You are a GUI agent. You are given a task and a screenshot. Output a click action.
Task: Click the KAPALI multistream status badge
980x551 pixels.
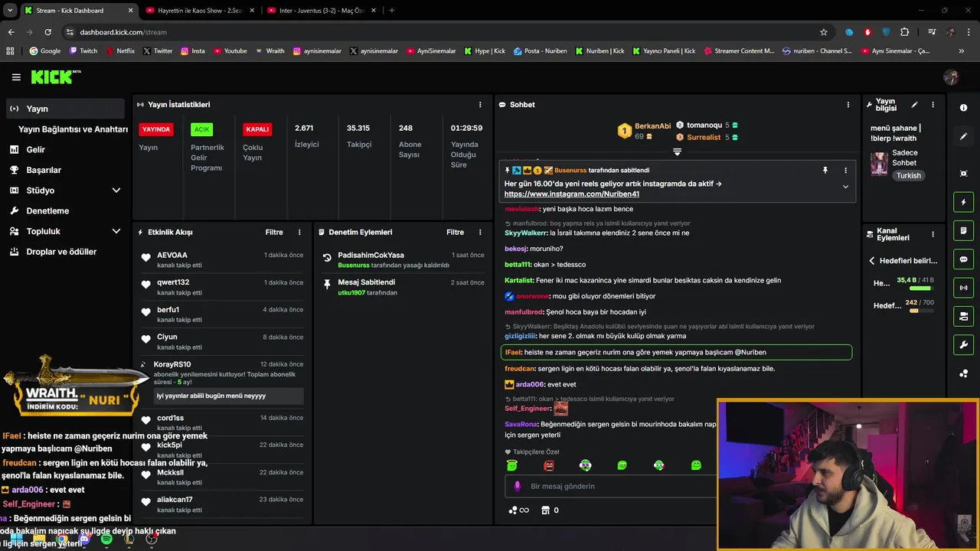click(x=257, y=129)
